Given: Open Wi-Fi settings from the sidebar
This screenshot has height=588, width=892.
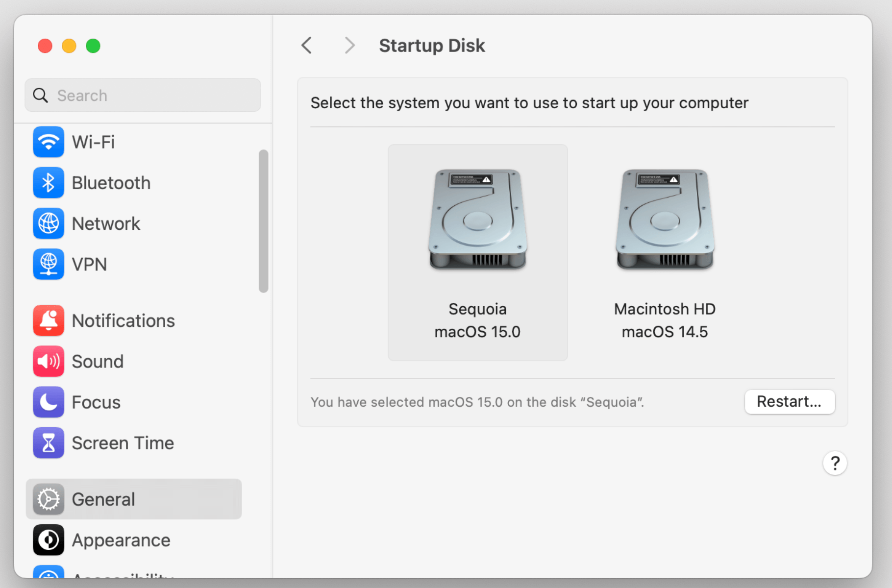Looking at the screenshot, I should 93,142.
